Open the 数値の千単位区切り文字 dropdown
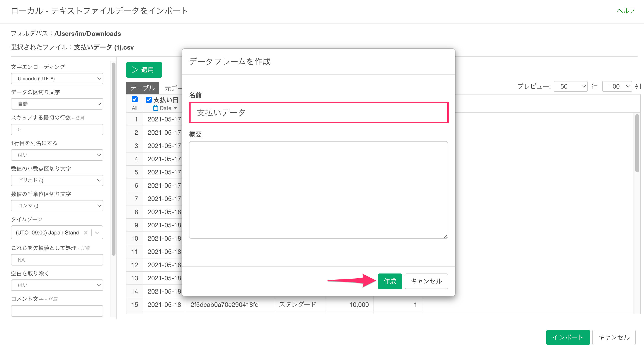Image resolution: width=644 pixels, height=347 pixels. click(x=57, y=206)
